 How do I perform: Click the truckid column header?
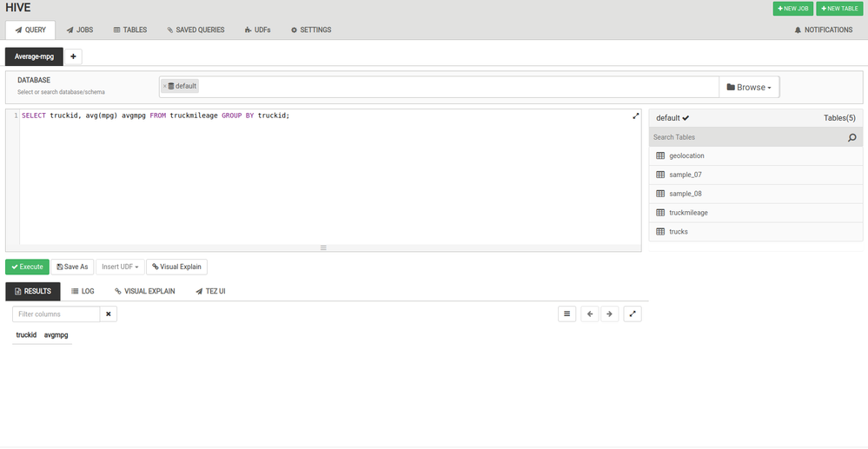coord(26,335)
